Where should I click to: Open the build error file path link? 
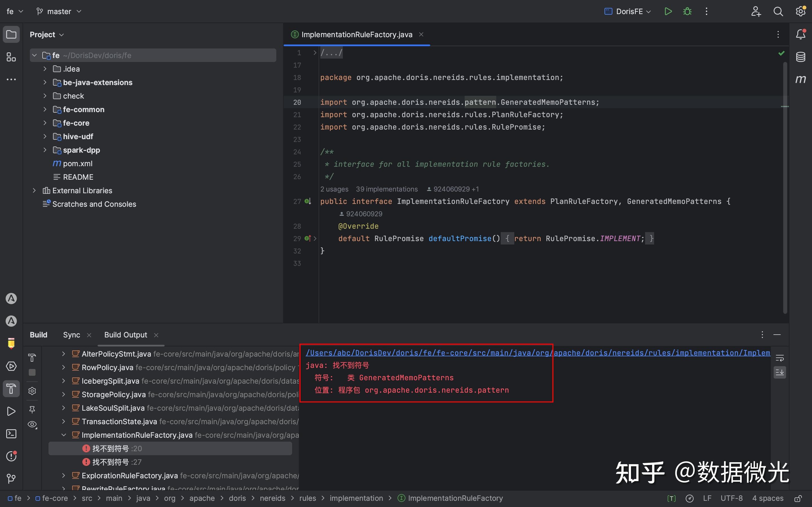point(537,352)
